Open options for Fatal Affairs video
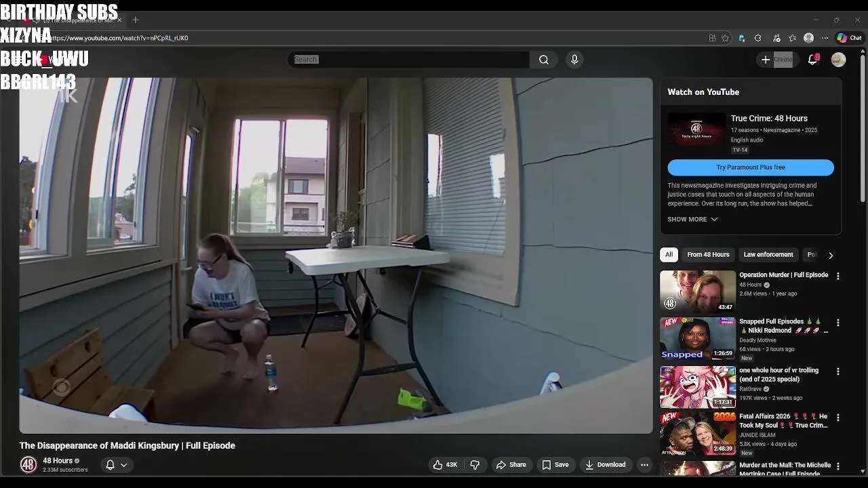Viewport: 868px width, 488px height. 838,418
